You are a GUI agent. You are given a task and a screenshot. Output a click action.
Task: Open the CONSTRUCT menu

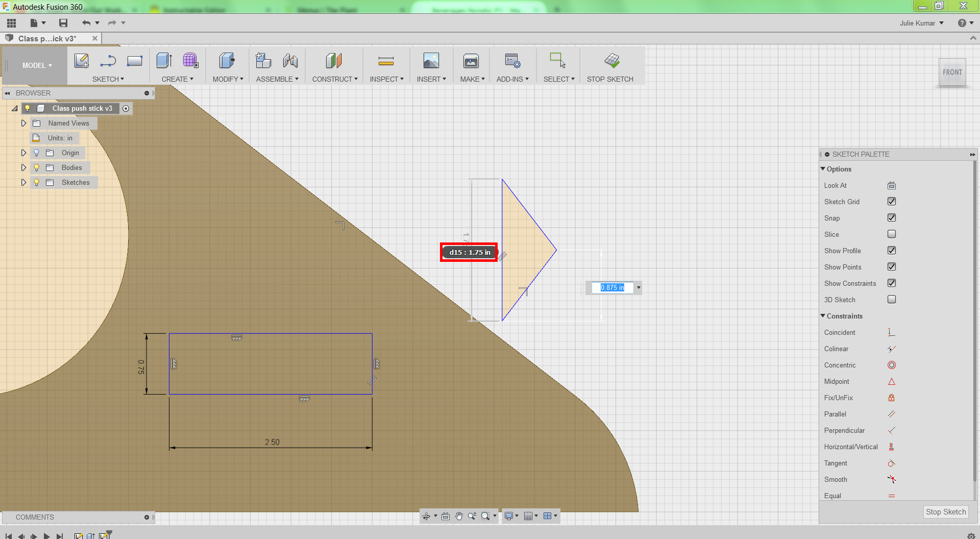335,79
